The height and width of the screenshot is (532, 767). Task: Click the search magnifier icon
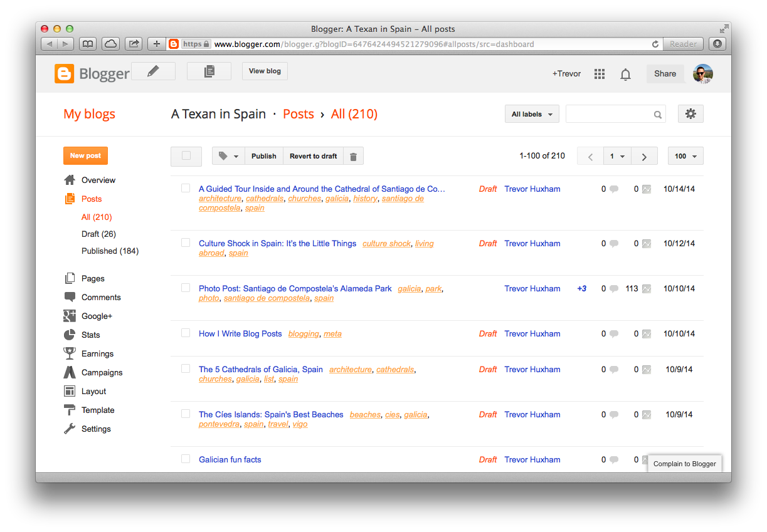tap(657, 115)
